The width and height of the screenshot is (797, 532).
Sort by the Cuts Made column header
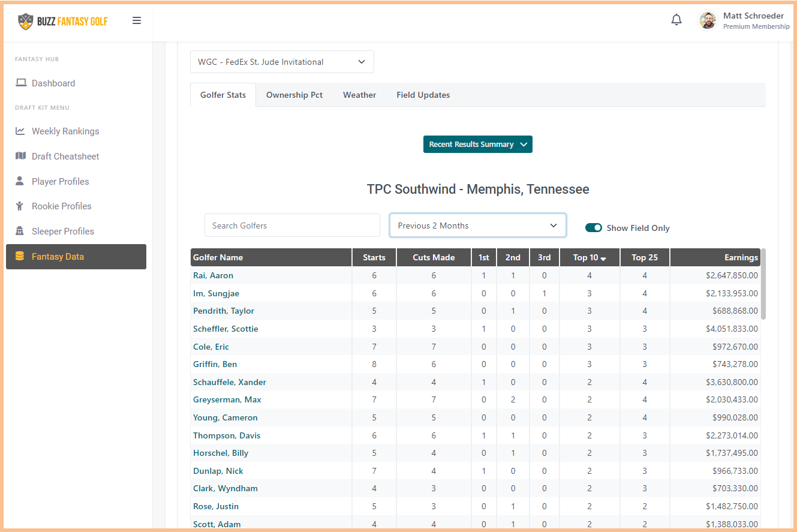(x=434, y=257)
